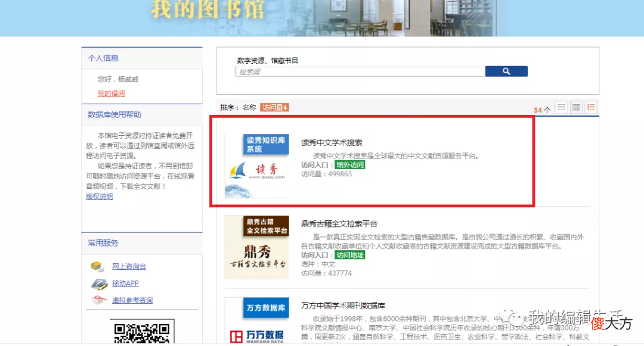Focus the 检索词 search input field
This screenshot has height=346, width=644.
point(360,71)
